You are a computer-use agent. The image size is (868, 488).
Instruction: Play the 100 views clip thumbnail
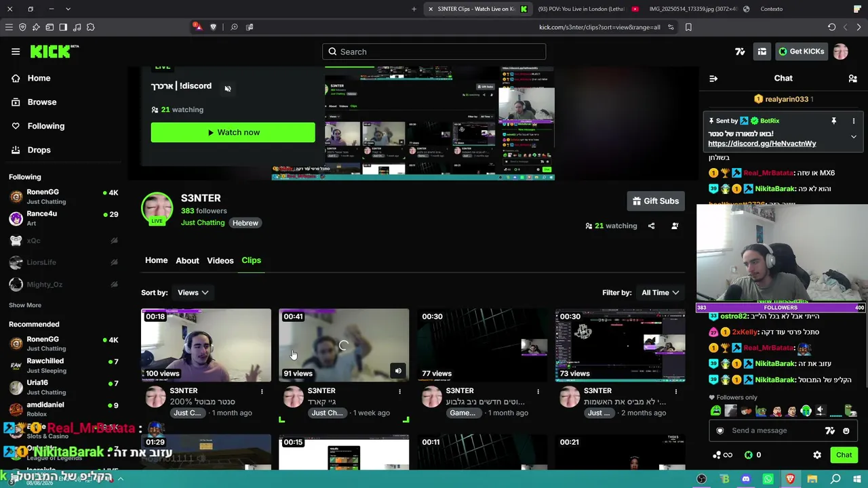pyautogui.click(x=206, y=345)
